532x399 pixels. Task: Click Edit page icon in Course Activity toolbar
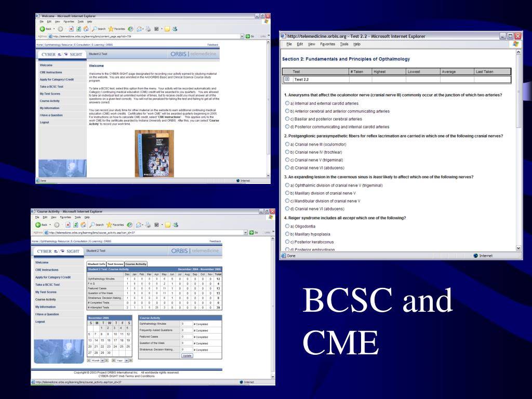coord(156,225)
